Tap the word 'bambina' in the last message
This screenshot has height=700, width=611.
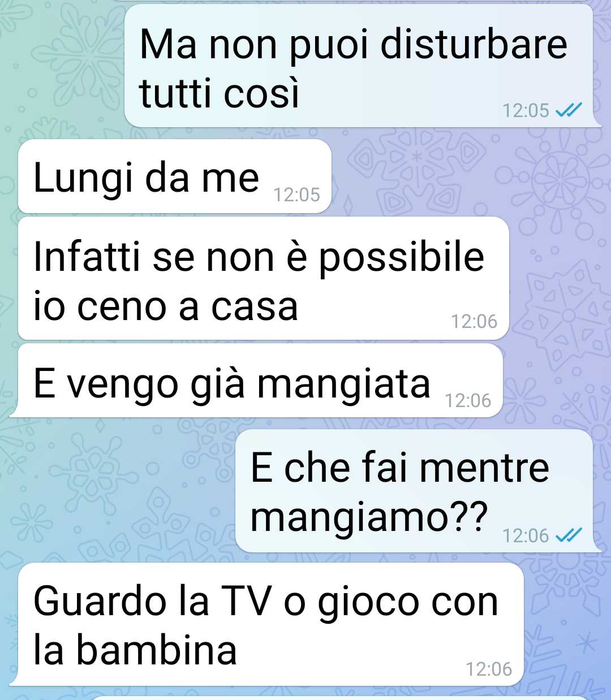tap(157, 649)
